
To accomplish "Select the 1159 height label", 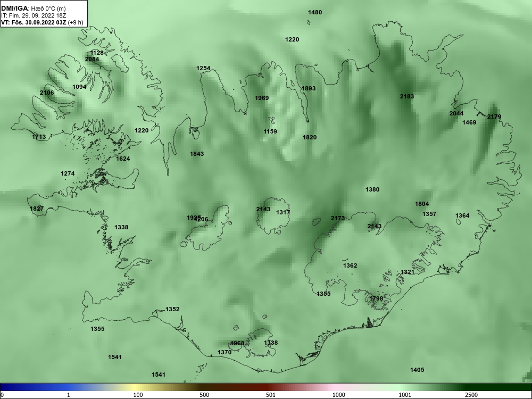I will point(270,131).
